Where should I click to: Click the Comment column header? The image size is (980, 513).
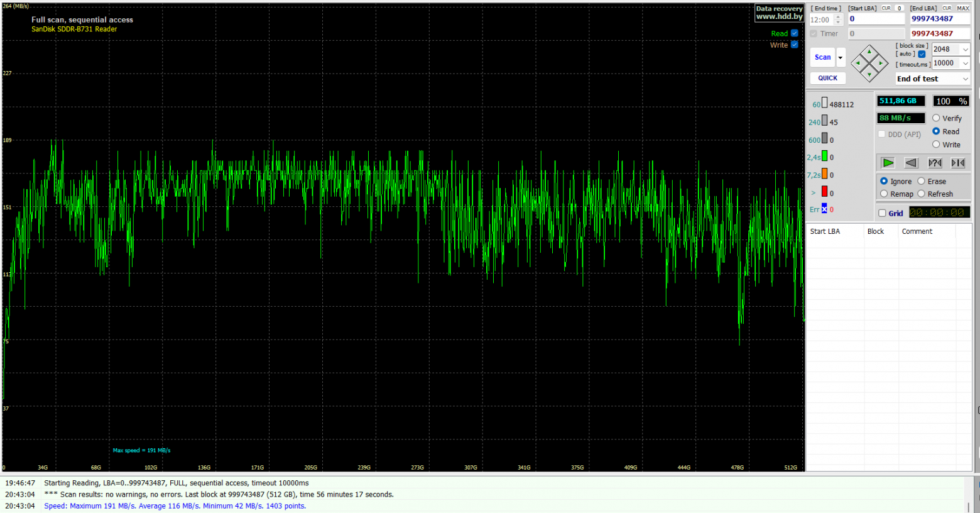pyautogui.click(x=917, y=231)
